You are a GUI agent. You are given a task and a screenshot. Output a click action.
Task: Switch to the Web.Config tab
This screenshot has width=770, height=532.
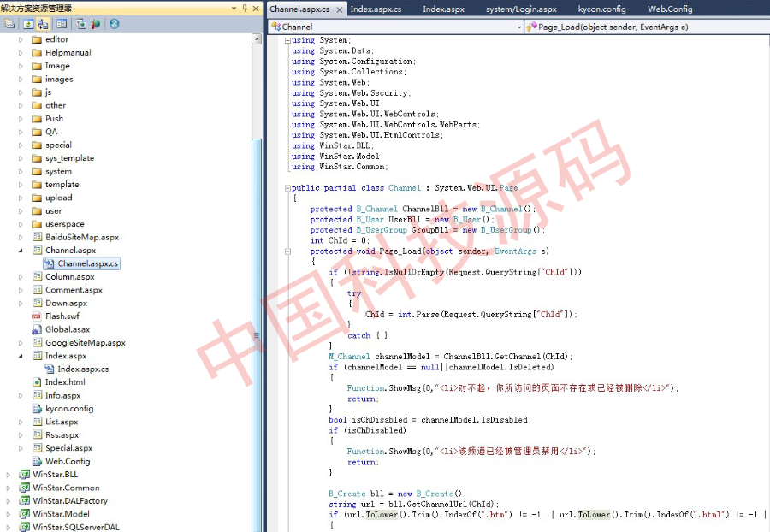(x=669, y=9)
